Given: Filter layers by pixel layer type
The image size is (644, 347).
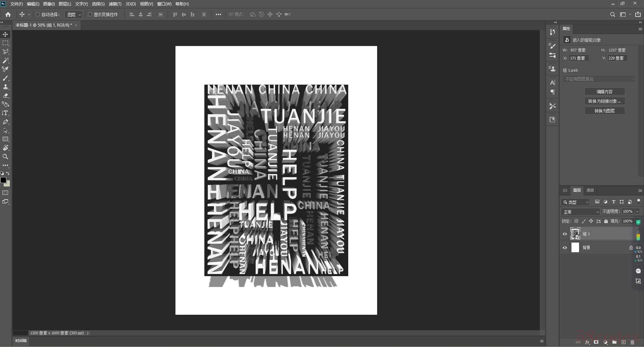Looking at the screenshot, I should coord(597,202).
